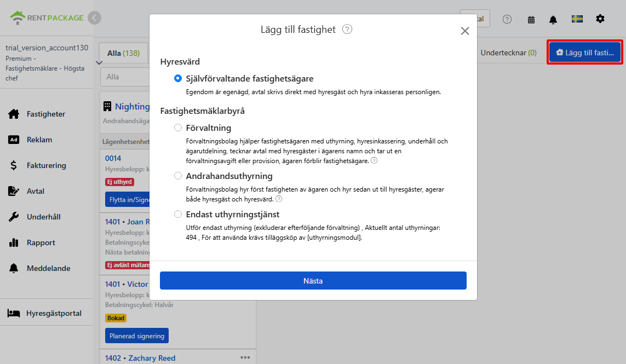Click the Nästa button
This screenshot has width=626, height=364.
pyautogui.click(x=313, y=281)
